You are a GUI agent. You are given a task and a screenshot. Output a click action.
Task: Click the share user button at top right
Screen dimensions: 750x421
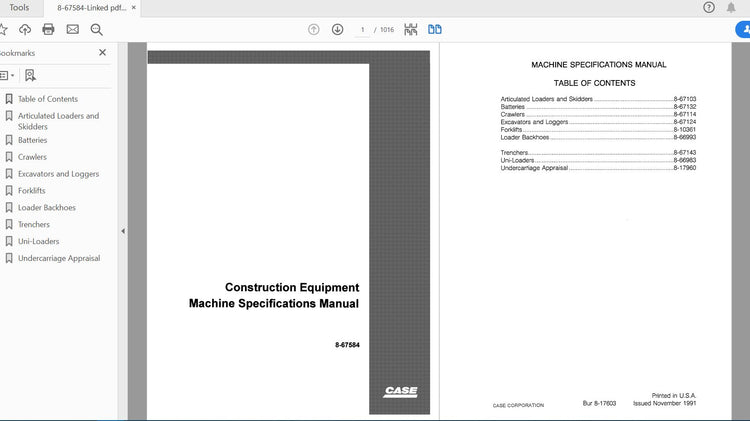point(743,29)
